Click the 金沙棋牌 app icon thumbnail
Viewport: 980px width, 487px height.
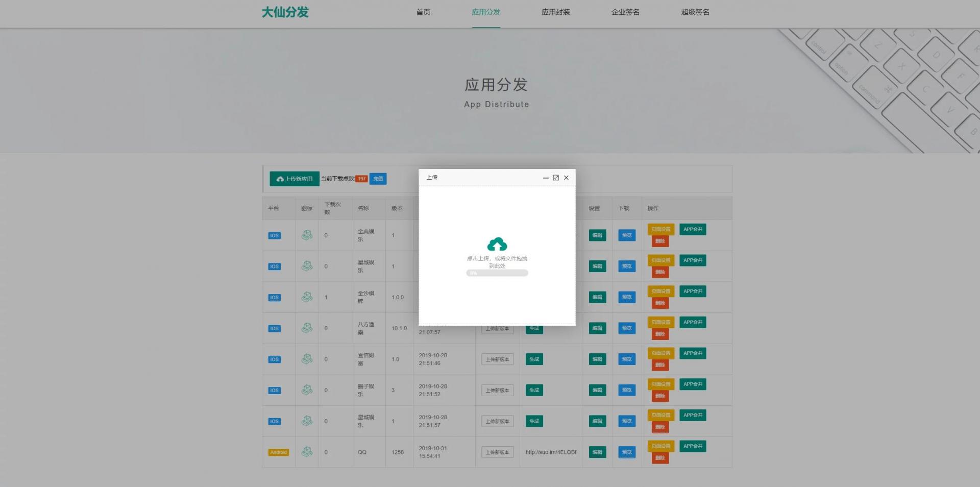(307, 297)
